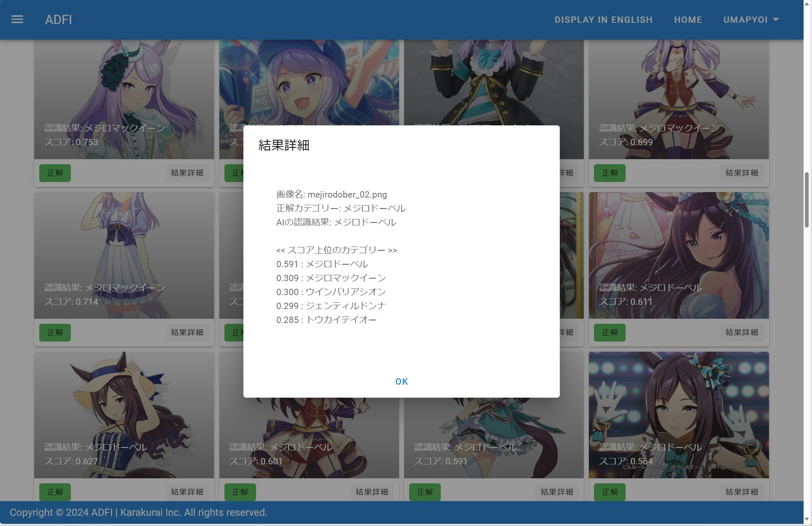Click 正解 under the 0.611 score card
812x526 pixels.
point(610,333)
